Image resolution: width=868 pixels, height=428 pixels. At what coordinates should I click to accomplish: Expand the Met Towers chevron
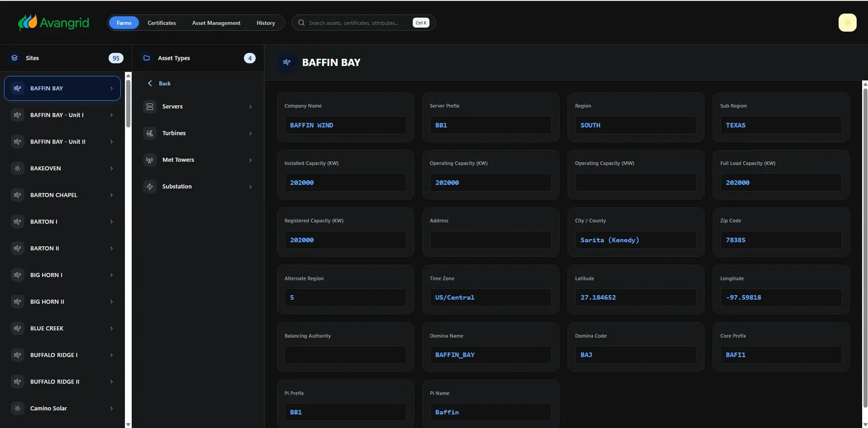(x=250, y=160)
